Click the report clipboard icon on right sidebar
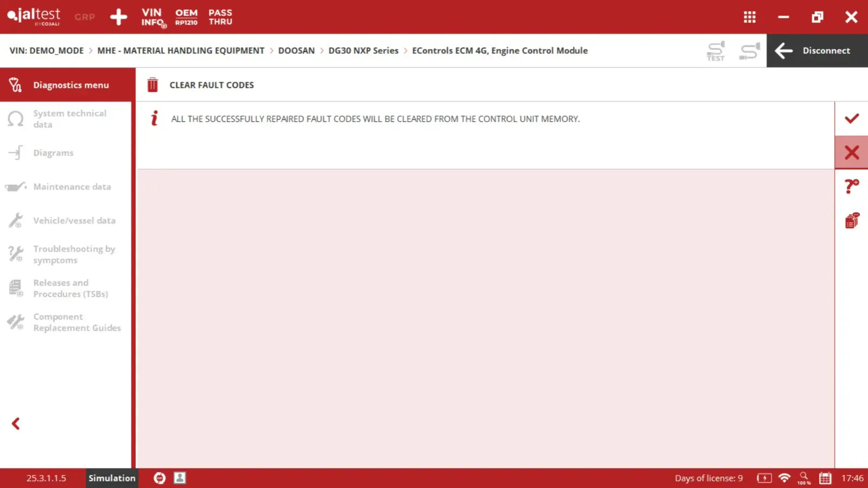Image resolution: width=868 pixels, height=488 pixels. 851,221
